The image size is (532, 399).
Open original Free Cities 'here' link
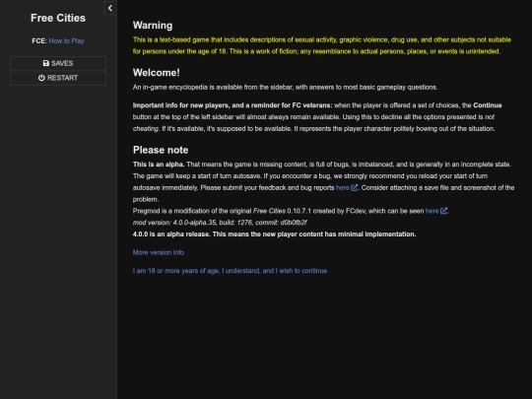(432, 211)
